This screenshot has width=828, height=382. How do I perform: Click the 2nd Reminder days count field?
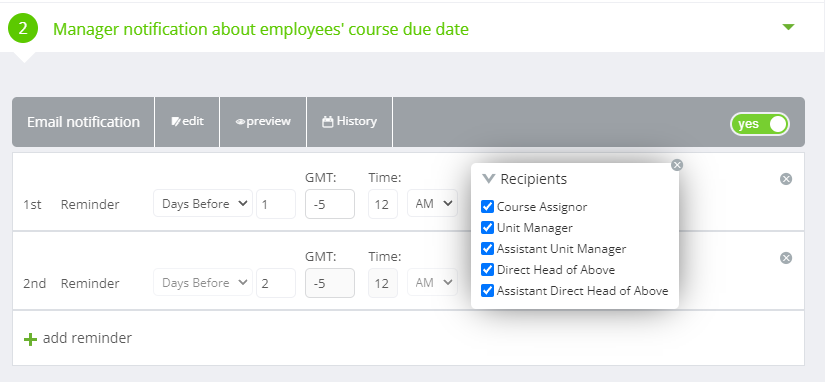pos(276,283)
